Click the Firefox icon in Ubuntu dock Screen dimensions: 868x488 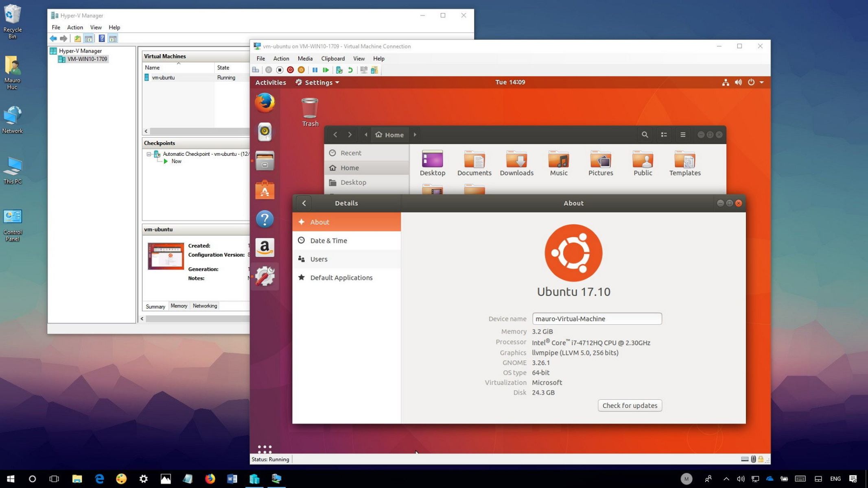click(265, 102)
